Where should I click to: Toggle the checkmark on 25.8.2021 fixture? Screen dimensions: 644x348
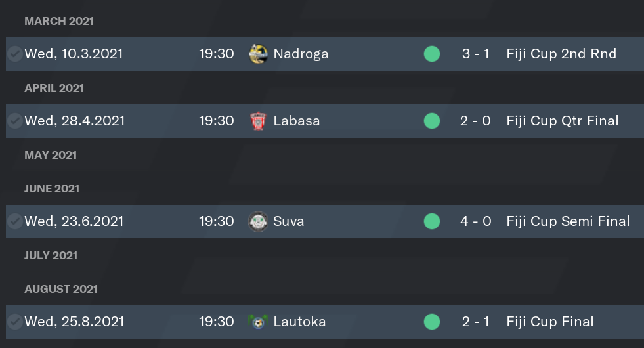(x=15, y=322)
